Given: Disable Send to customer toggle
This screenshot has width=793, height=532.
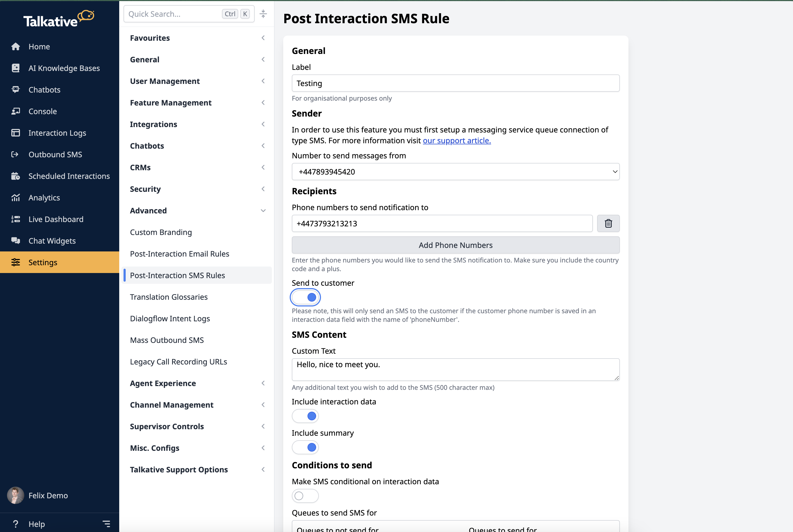Looking at the screenshot, I should point(305,297).
